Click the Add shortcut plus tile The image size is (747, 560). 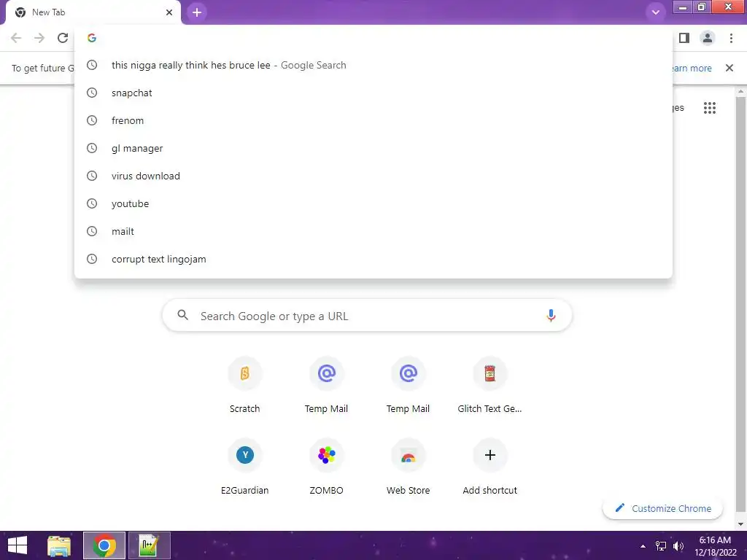[489, 467]
